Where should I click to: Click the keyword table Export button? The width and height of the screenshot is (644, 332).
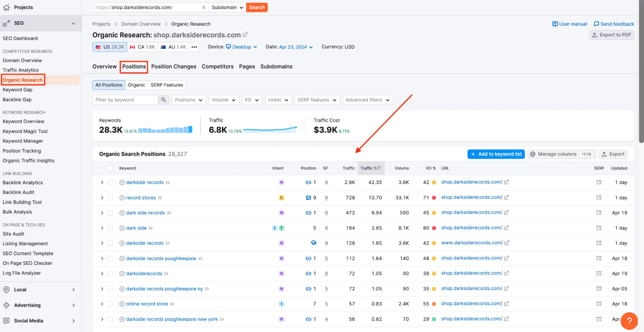pyautogui.click(x=613, y=154)
